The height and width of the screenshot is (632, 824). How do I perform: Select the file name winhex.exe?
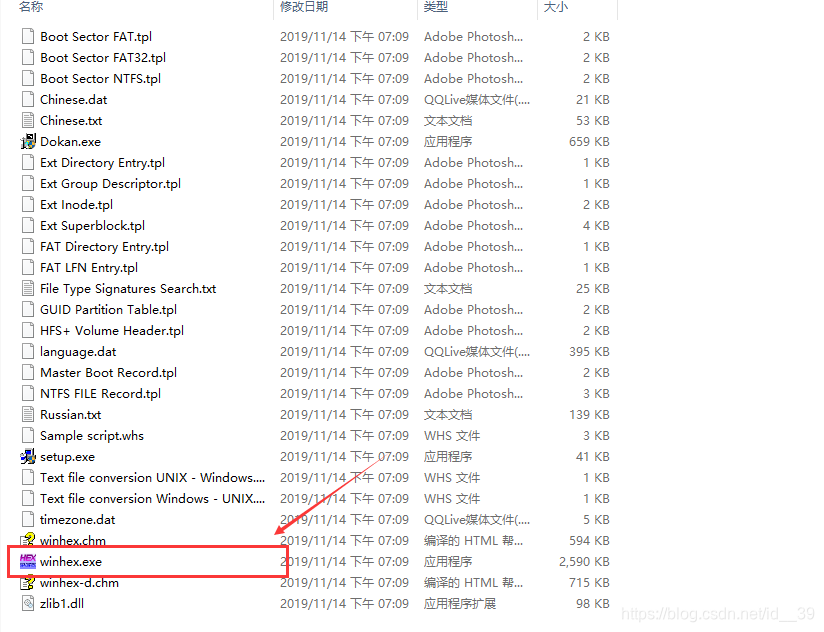(71, 562)
